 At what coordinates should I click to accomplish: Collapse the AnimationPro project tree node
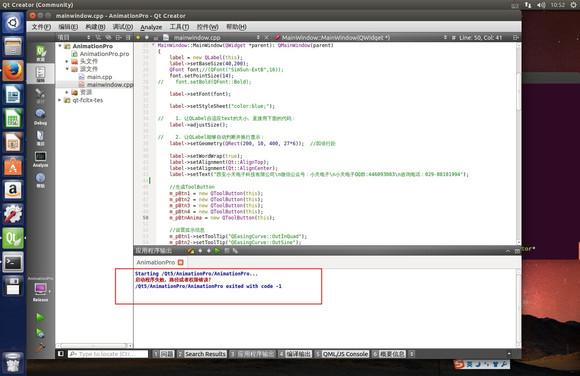(60, 46)
